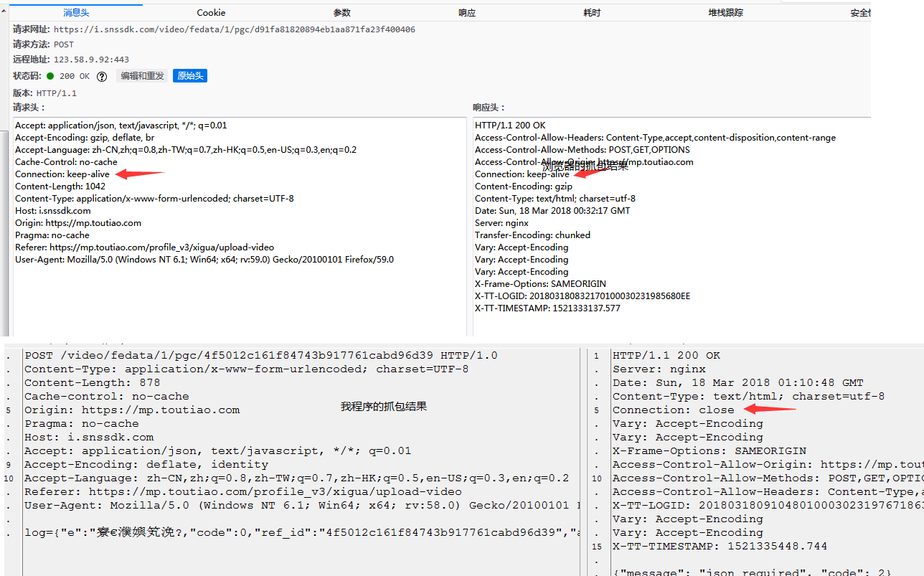Select the Pragma: no-cache line in request headers
Image resolution: width=924 pixels, height=576 pixels.
52,235
